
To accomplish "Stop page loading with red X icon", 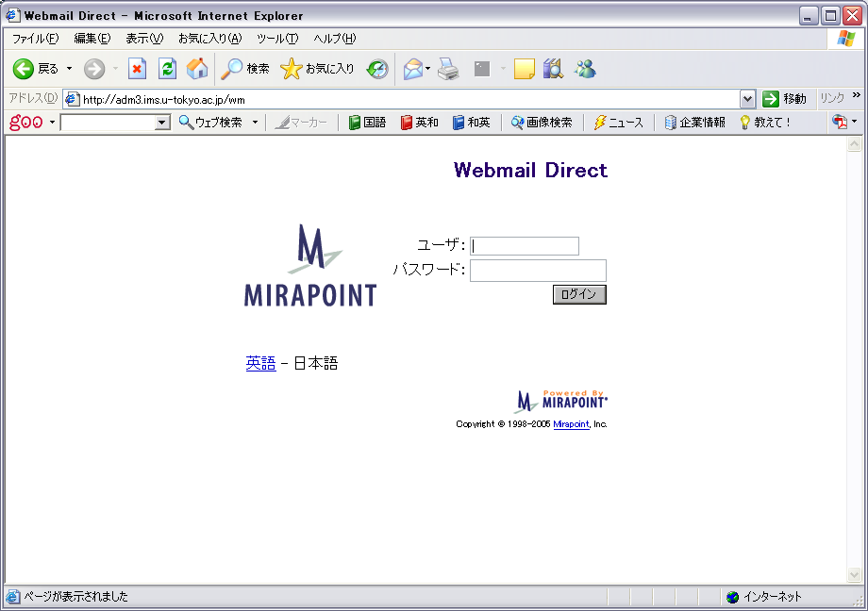I will (x=137, y=69).
